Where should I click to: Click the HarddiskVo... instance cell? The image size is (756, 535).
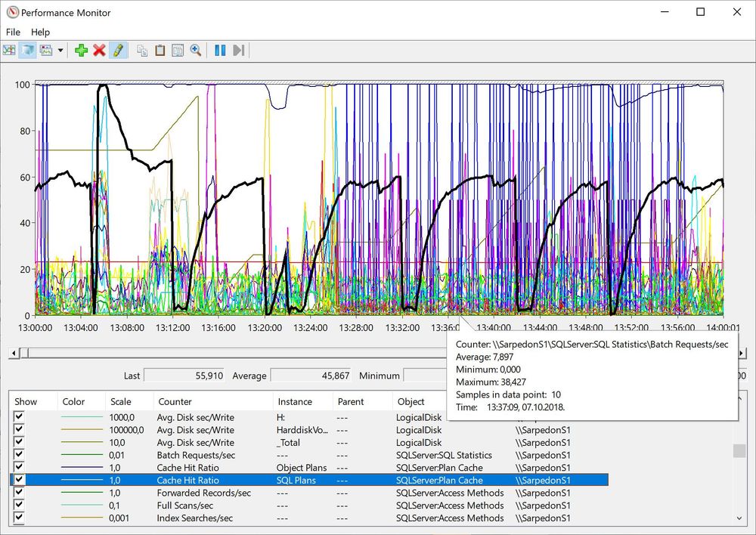coord(302,429)
